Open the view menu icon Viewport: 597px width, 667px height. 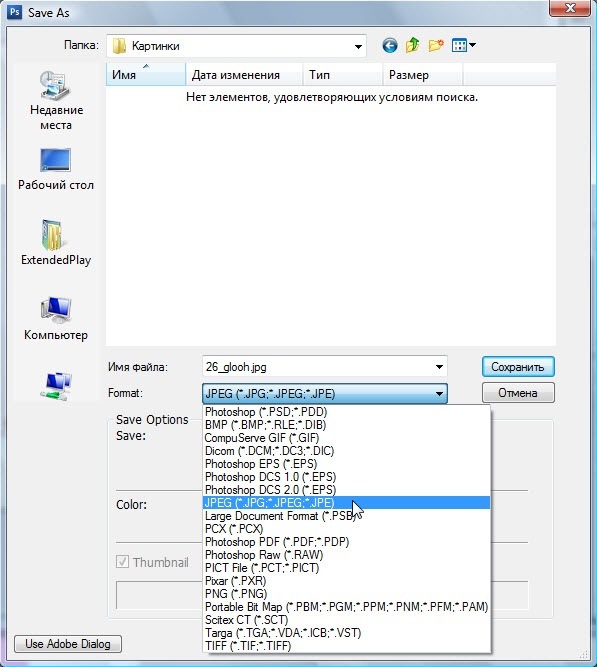click(459, 45)
